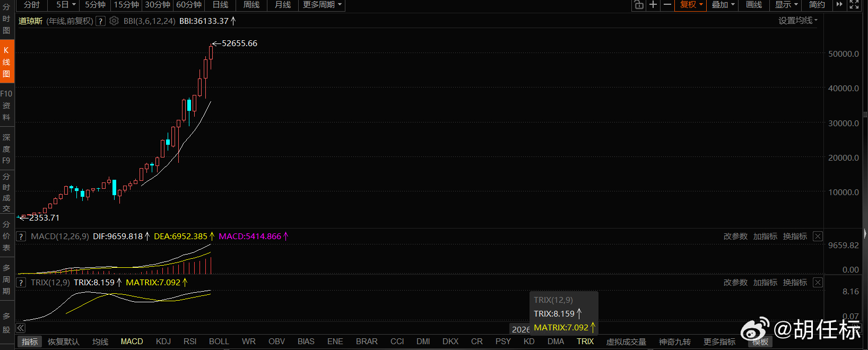Viewport: 868px width, 350px height.
Task: Open 分时图 in left sidebar
Action: point(6,19)
